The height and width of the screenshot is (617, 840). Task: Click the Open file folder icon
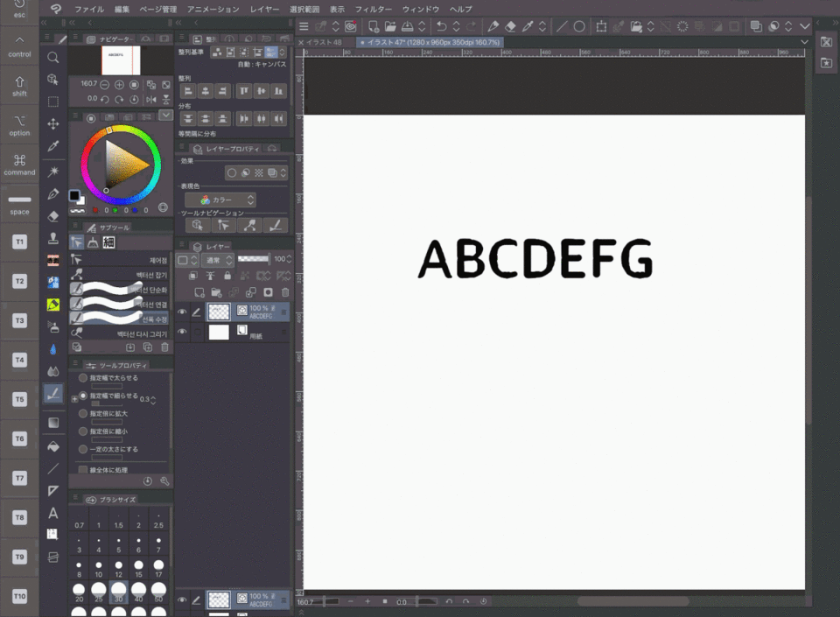tap(390, 26)
